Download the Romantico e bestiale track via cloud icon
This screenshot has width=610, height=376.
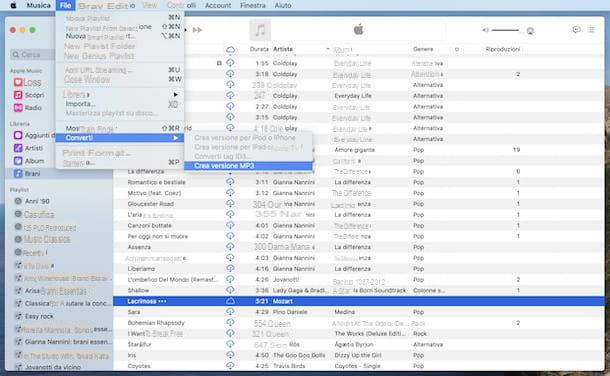click(230, 182)
